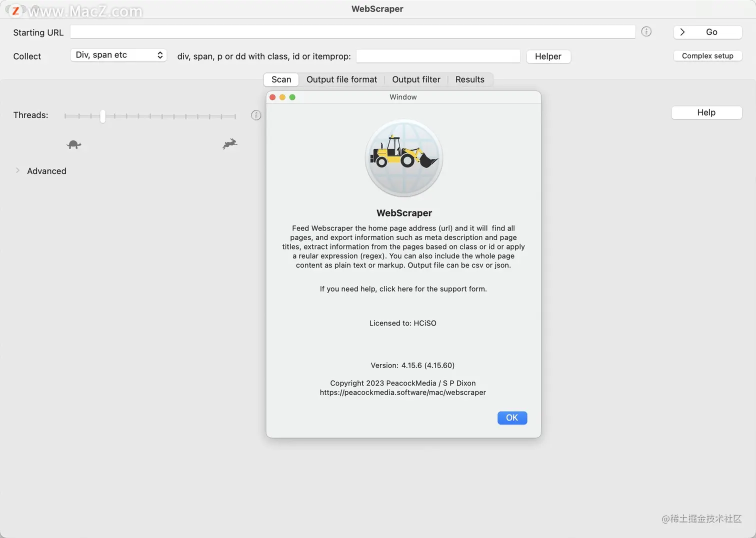Select the Output filter tab
756x538 pixels.
click(x=416, y=79)
